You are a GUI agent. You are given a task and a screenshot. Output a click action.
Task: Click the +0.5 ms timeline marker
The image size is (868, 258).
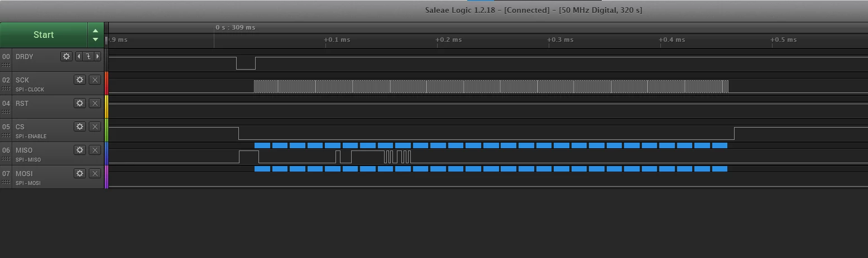(x=784, y=40)
